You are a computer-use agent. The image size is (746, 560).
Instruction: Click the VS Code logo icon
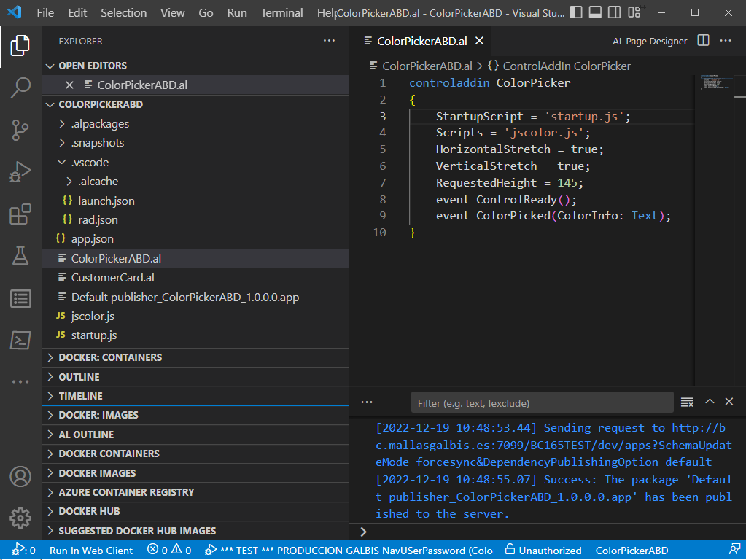[15, 12]
